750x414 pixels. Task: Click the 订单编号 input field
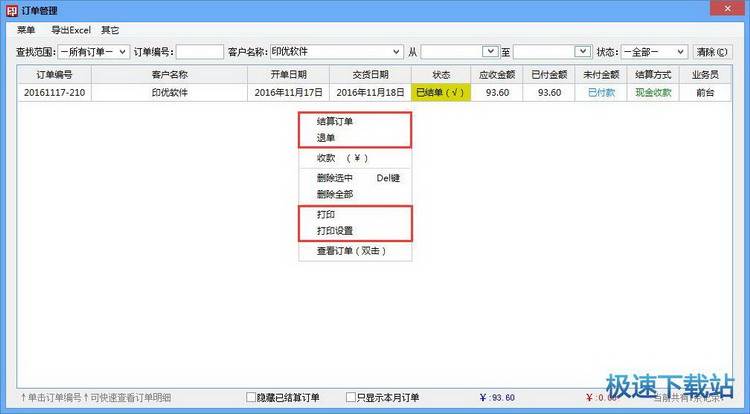[200, 52]
